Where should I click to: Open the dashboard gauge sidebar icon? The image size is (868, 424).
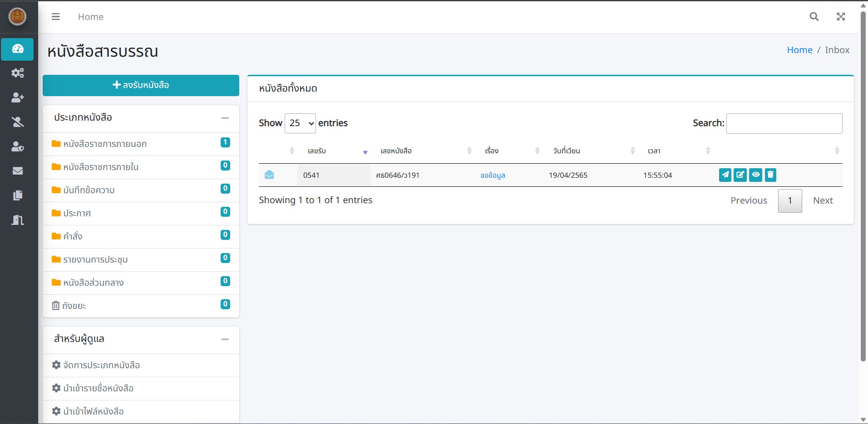coord(18,49)
